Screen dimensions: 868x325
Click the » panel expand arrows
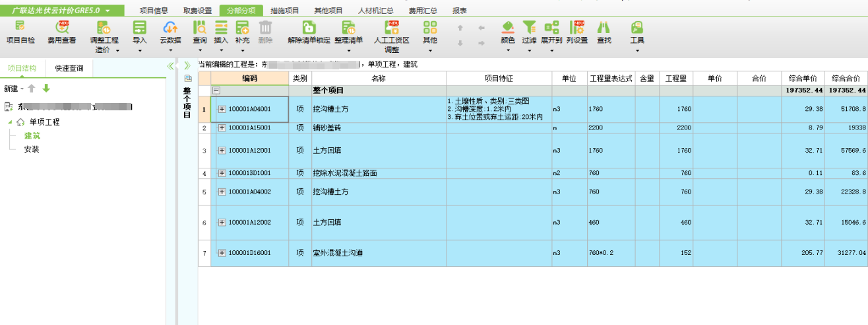[x=187, y=65]
